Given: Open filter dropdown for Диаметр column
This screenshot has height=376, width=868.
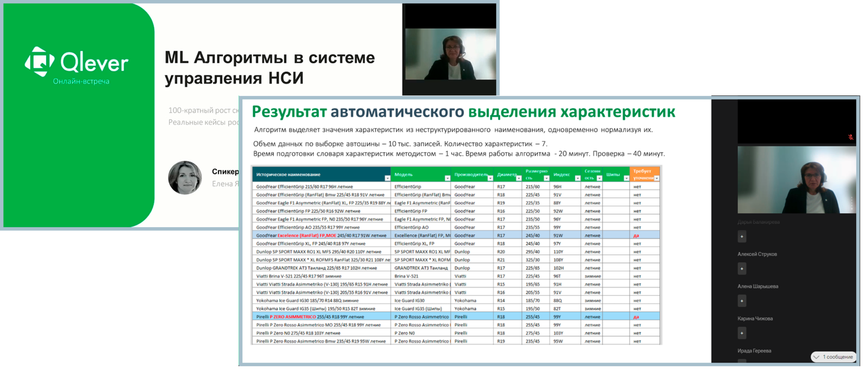Looking at the screenshot, I should pos(519,178).
